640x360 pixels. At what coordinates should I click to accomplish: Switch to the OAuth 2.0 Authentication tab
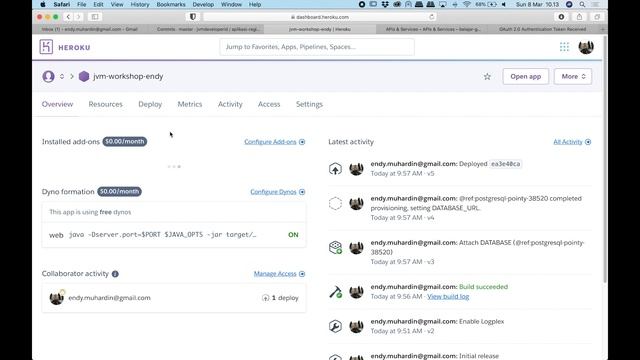(542, 29)
